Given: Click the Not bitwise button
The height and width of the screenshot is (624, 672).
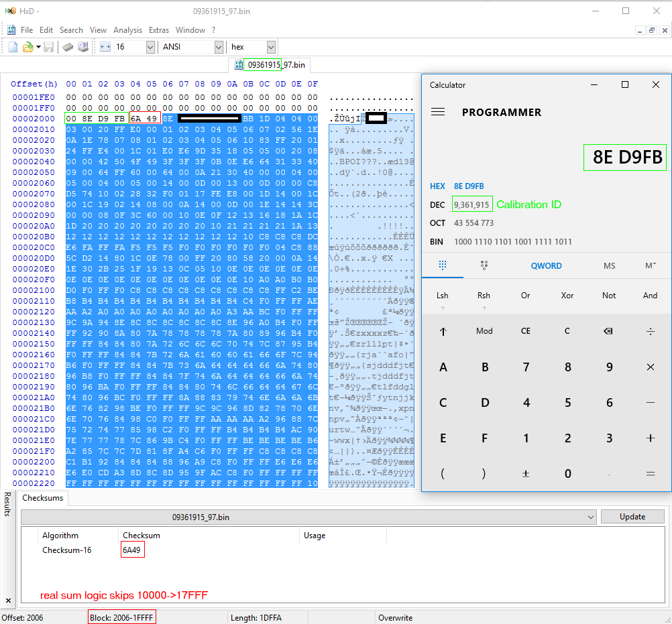Looking at the screenshot, I should point(608,295).
